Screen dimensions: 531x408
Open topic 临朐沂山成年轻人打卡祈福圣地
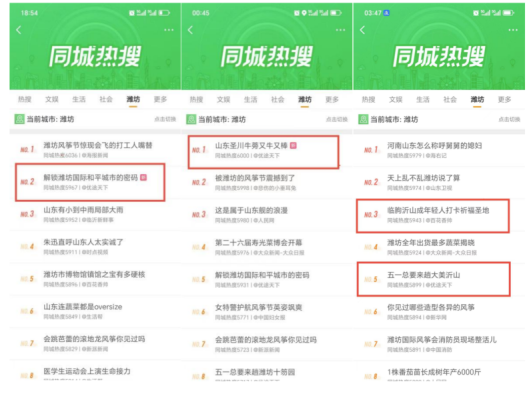tap(433, 216)
